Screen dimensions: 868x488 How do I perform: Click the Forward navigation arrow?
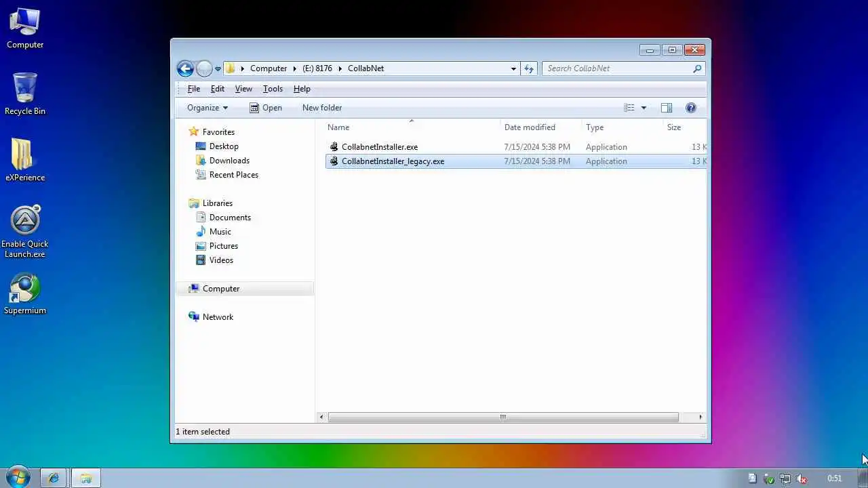click(204, 68)
